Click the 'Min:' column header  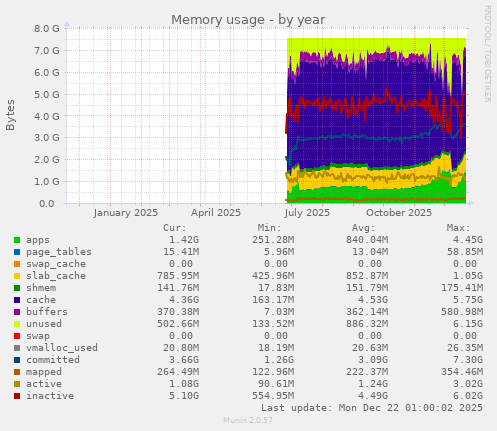click(x=269, y=228)
